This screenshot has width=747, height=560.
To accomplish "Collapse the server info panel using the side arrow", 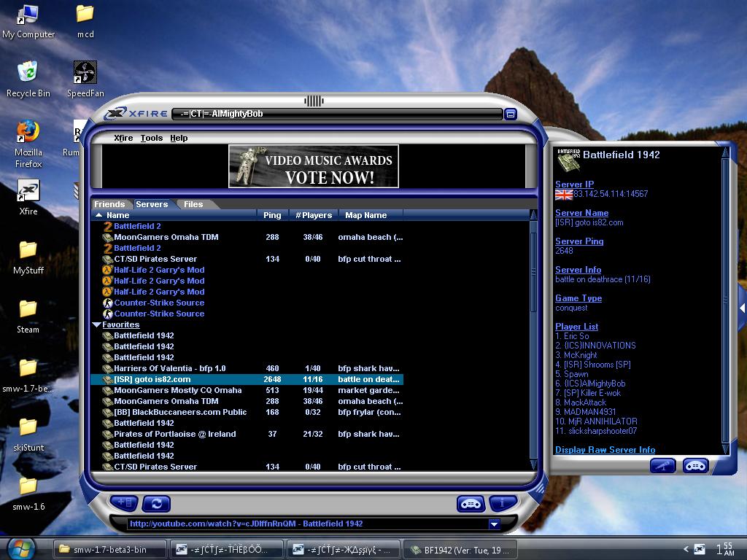I will tap(742, 308).
